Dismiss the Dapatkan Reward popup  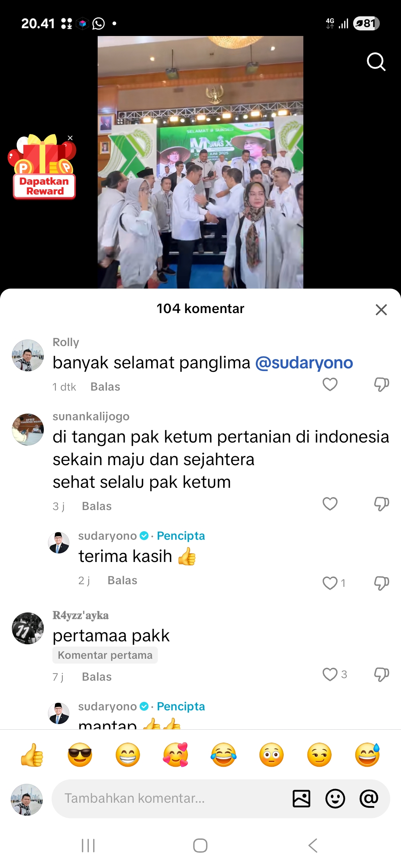point(70,138)
